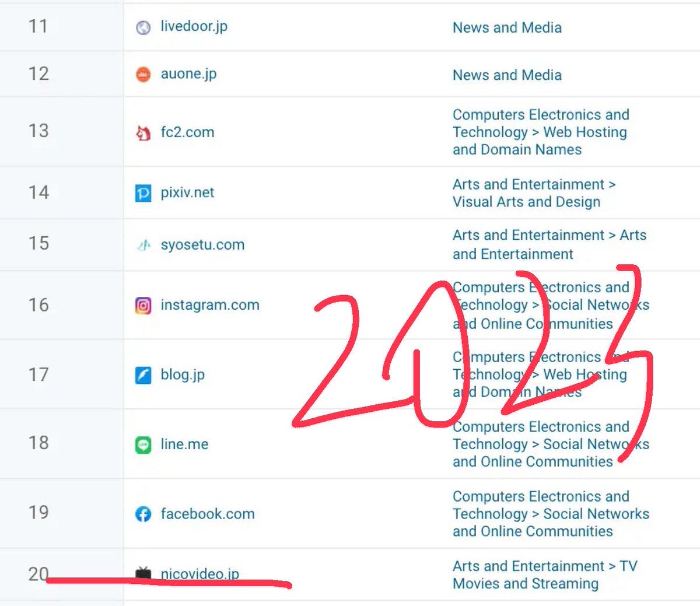
Task: Open fc2.com's Web Hosting and Domain Names category
Action: click(x=541, y=132)
